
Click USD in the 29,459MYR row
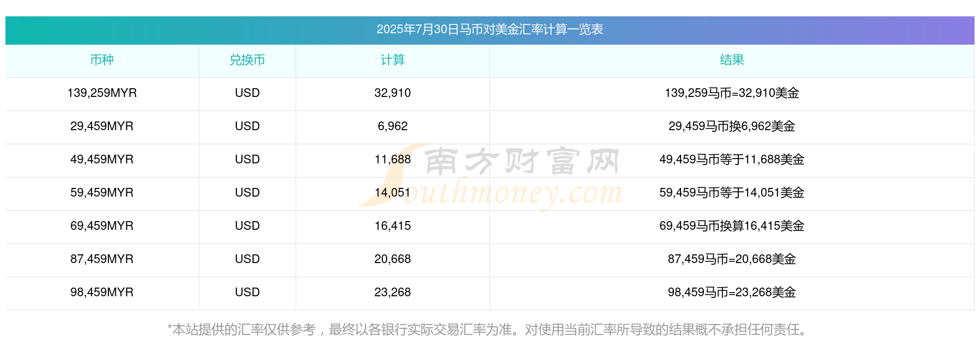pyautogui.click(x=247, y=126)
